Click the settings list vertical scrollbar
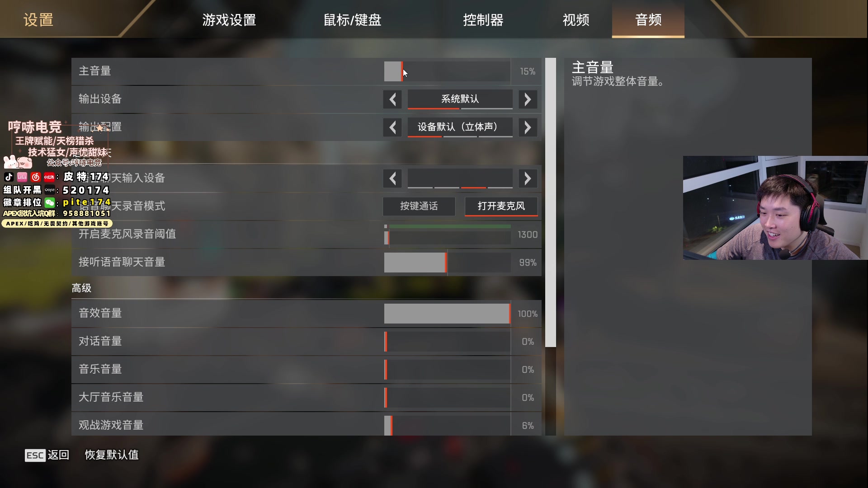Screen dimensions: 868x488 click(x=550, y=202)
